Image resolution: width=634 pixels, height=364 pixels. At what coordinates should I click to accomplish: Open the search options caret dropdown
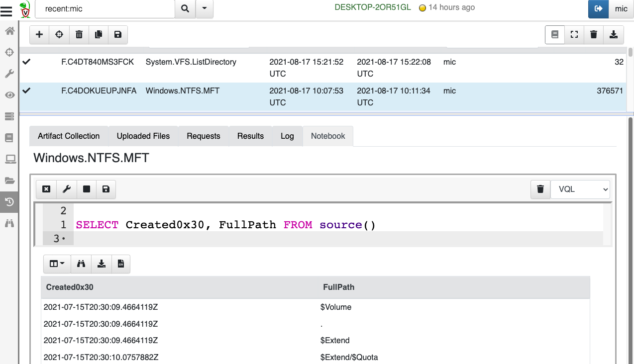[x=205, y=8]
